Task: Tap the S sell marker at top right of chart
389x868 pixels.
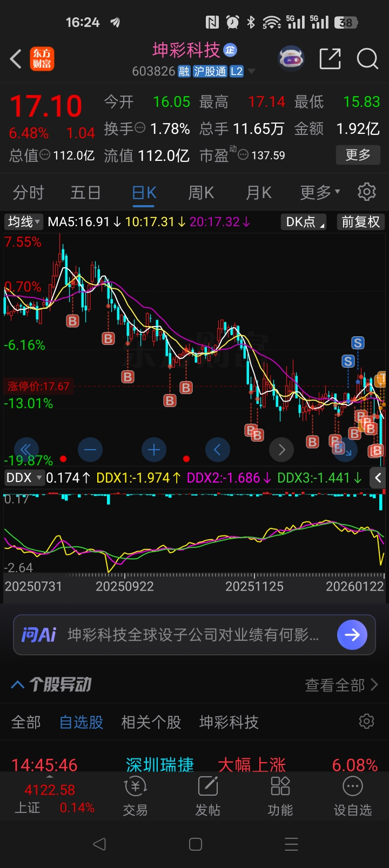Action: pyautogui.click(x=358, y=343)
